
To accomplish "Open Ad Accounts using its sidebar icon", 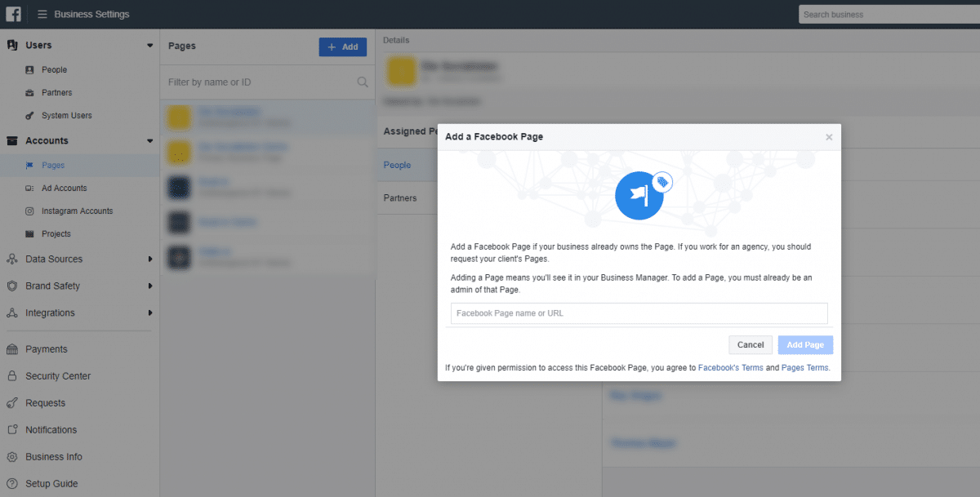I will tap(30, 189).
